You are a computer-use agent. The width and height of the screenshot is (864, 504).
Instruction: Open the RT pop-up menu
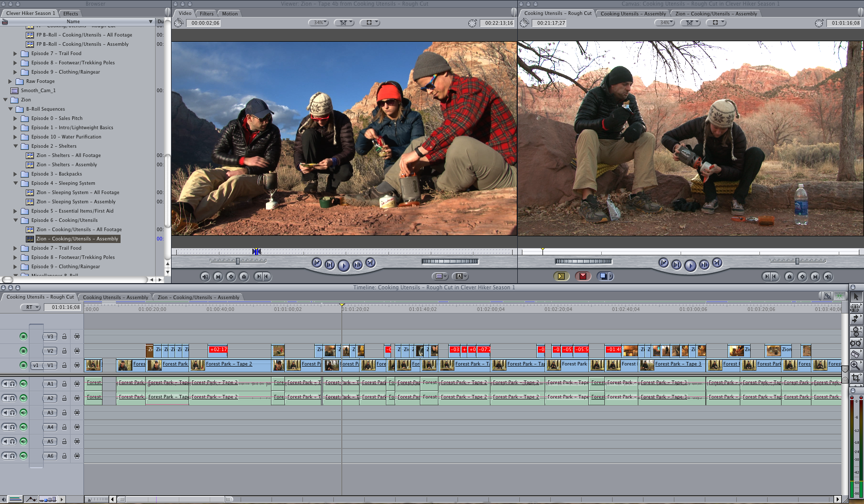30,307
